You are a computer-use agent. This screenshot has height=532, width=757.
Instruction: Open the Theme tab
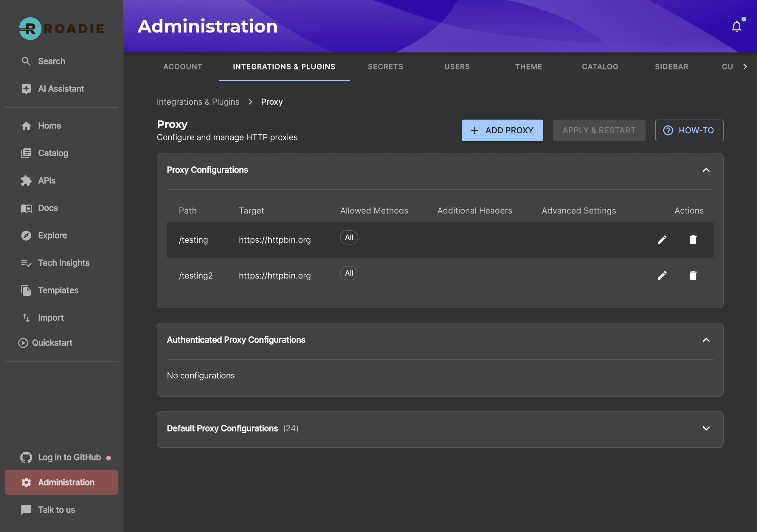tap(528, 66)
